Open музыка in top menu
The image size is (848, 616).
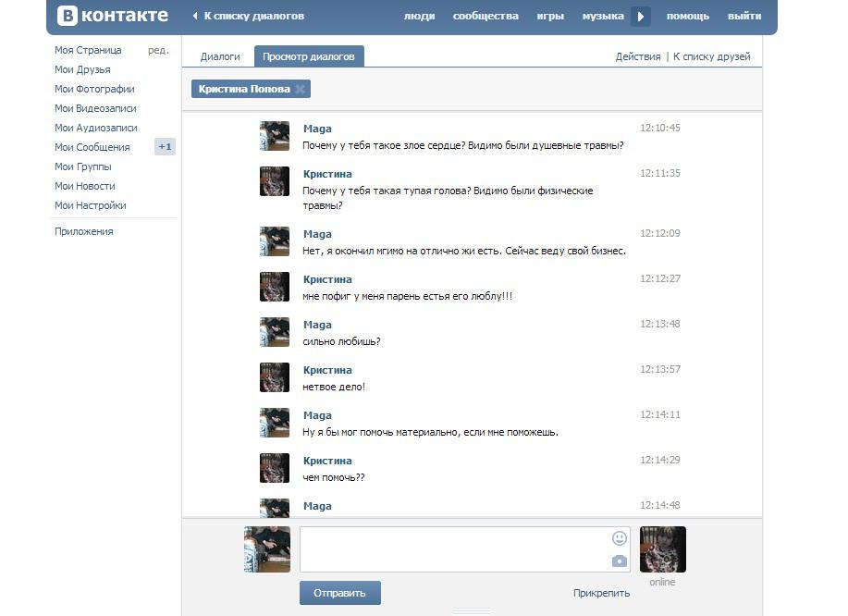(603, 17)
